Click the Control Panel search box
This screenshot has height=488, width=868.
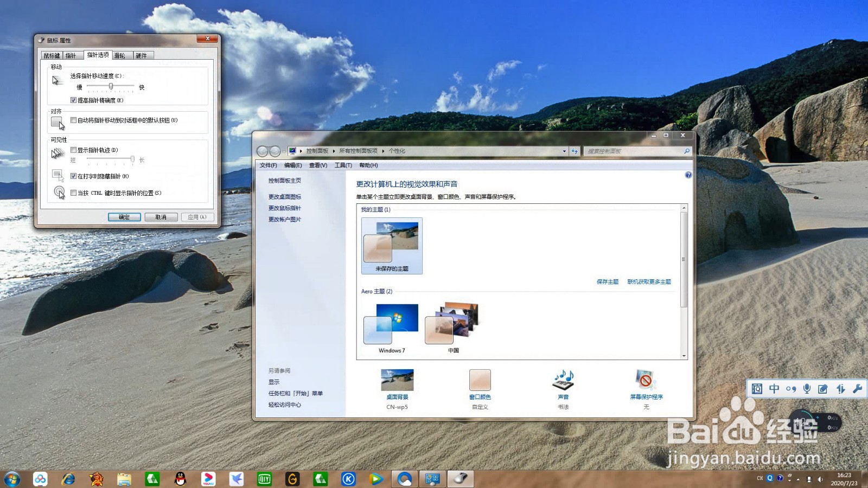coord(637,151)
